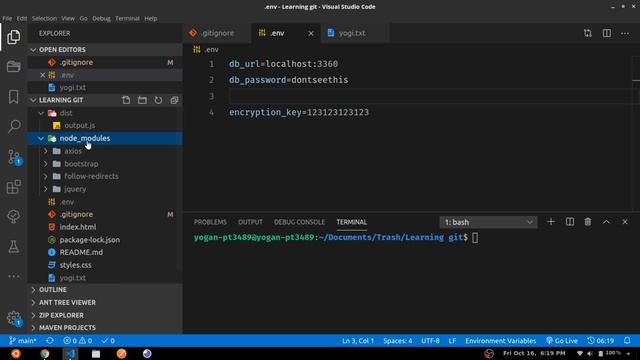The height and width of the screenshot is (360, 640).
Task: Open changes compare icon in editor toolbar
Action: coord(588,33)
